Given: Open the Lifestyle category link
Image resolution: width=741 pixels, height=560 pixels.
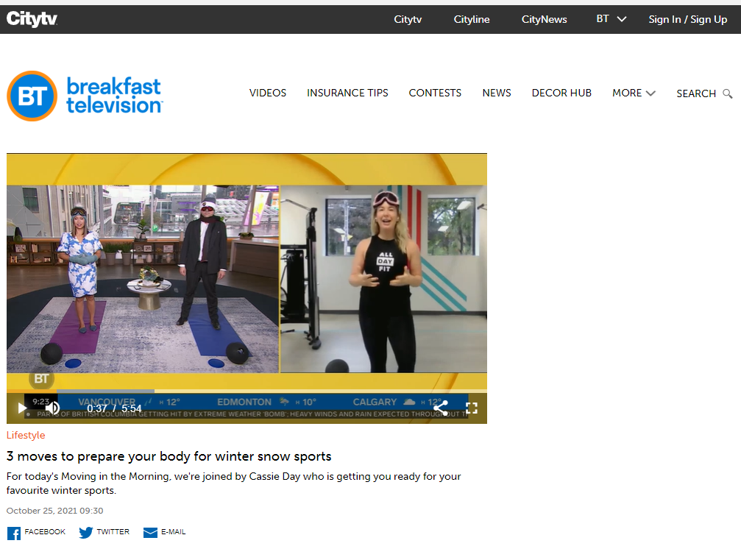Looking at the screenshot, I should (26, 435).
